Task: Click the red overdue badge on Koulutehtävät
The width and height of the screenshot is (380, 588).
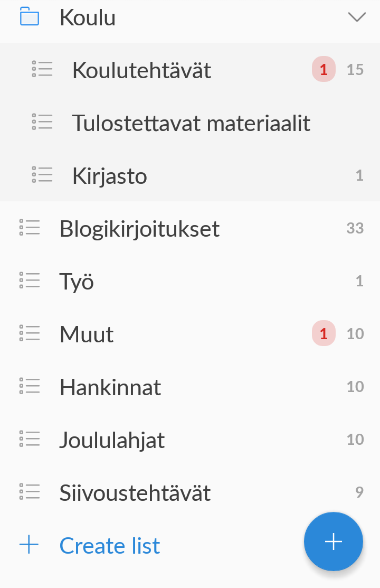Action: [324, 70]
